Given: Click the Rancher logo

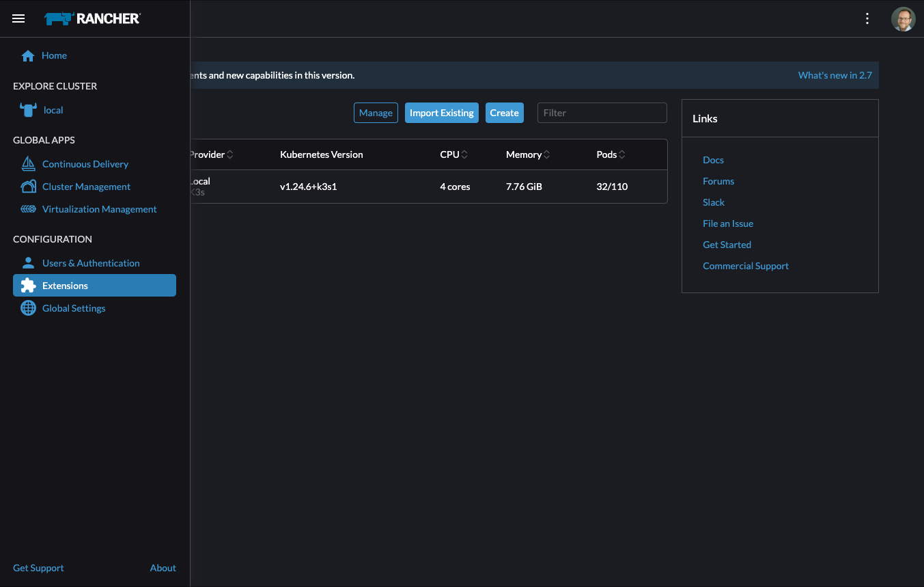Looking at the screenshot, I should coord(92,18).
